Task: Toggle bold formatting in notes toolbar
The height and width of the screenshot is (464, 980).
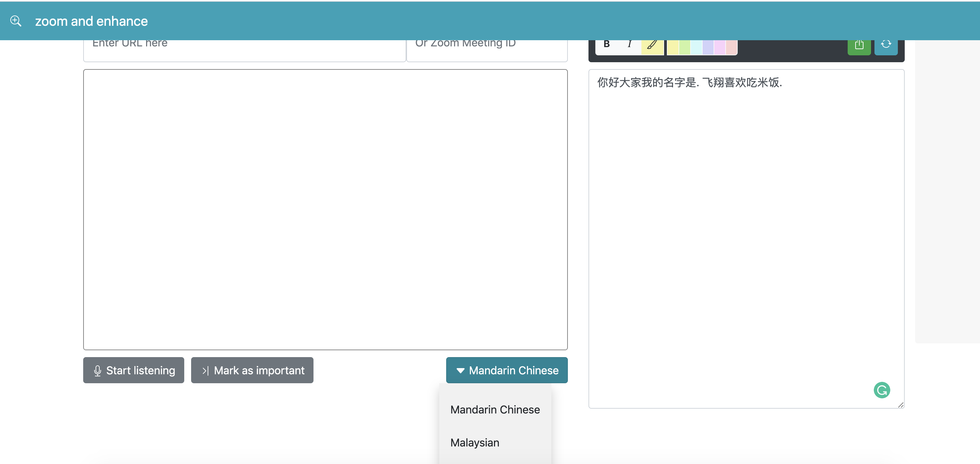Action: [606, 44]
